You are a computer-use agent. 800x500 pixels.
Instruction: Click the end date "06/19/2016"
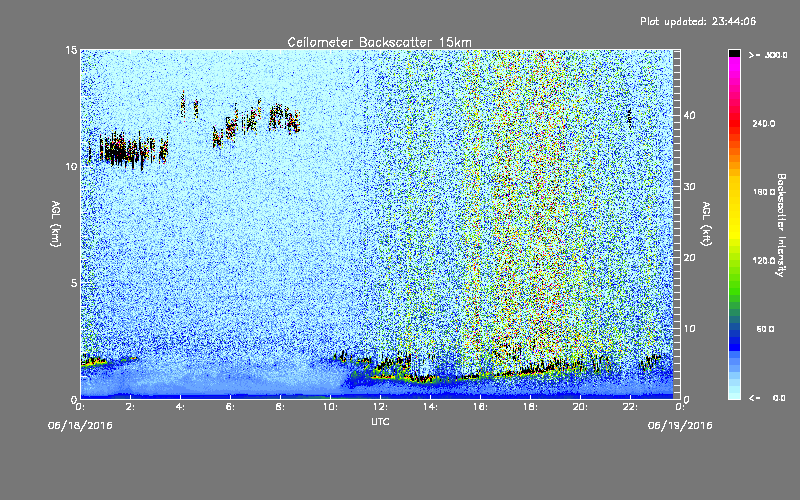coord(680,426)
